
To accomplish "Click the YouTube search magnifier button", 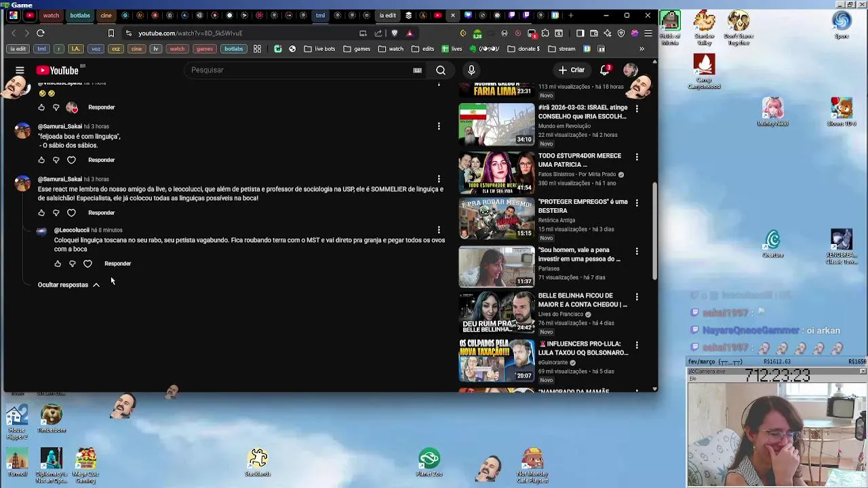I will [x=441, y=70].
